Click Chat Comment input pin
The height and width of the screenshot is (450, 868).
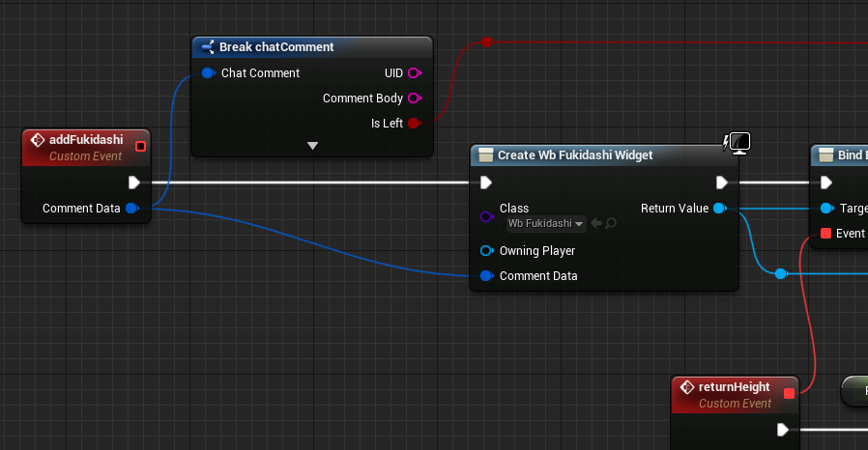(x=208, y=73)
